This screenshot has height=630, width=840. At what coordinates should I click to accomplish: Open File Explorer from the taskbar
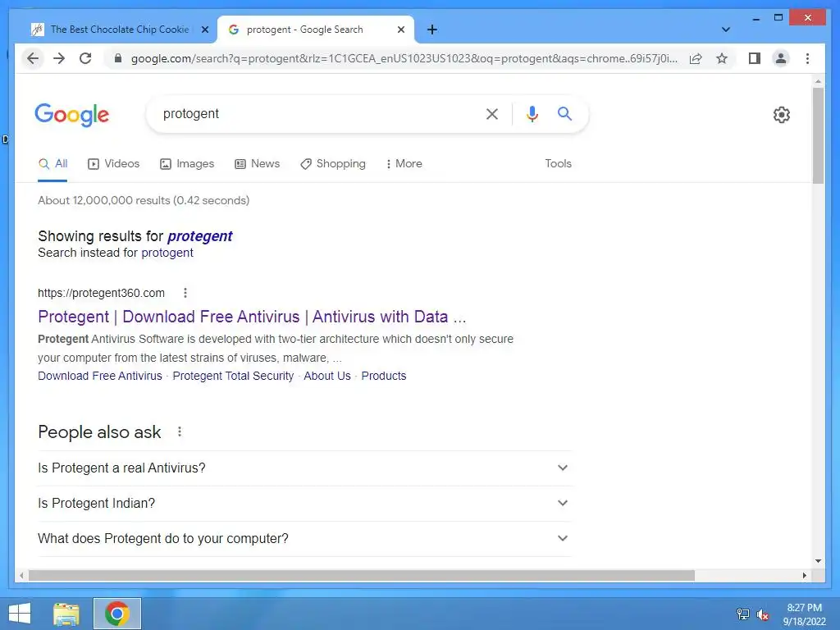(x=66, y=614)
